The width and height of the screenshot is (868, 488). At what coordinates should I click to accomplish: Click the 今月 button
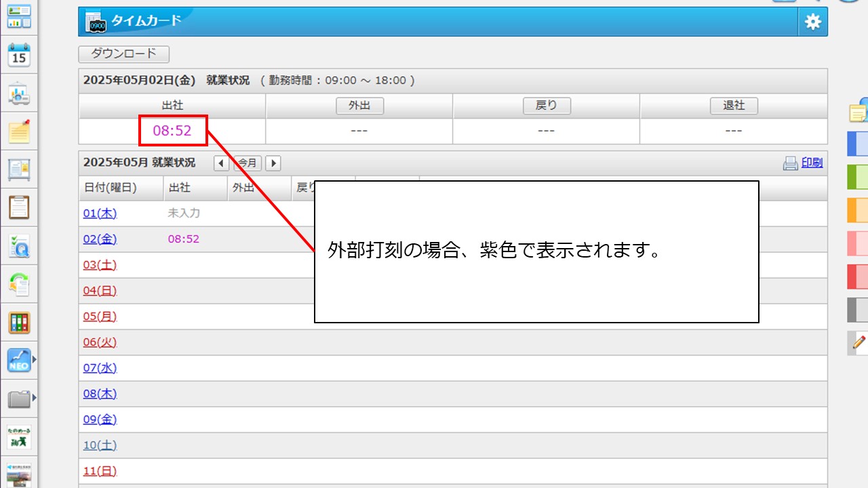coord(248,163)
